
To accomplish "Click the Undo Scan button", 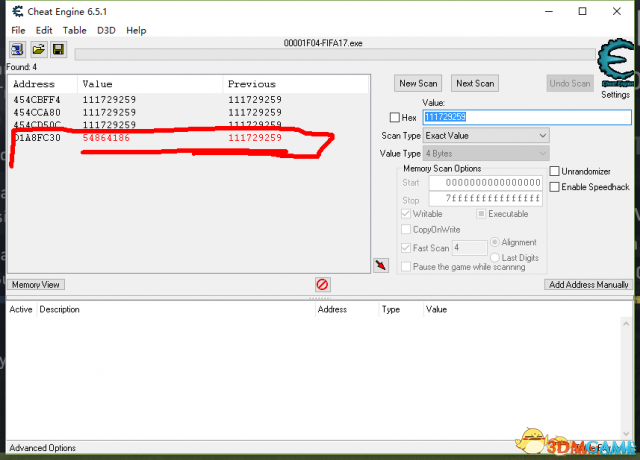I will (x=570, y=83).
